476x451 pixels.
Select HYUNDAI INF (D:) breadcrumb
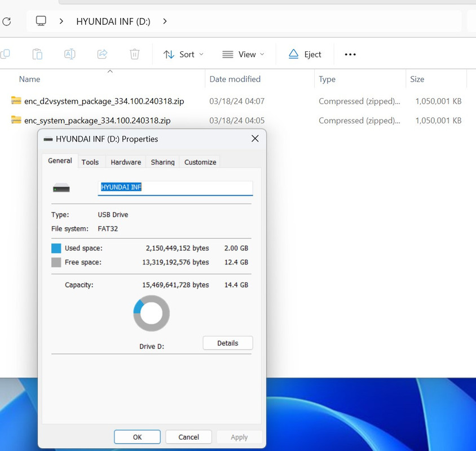tap(113, 21)
